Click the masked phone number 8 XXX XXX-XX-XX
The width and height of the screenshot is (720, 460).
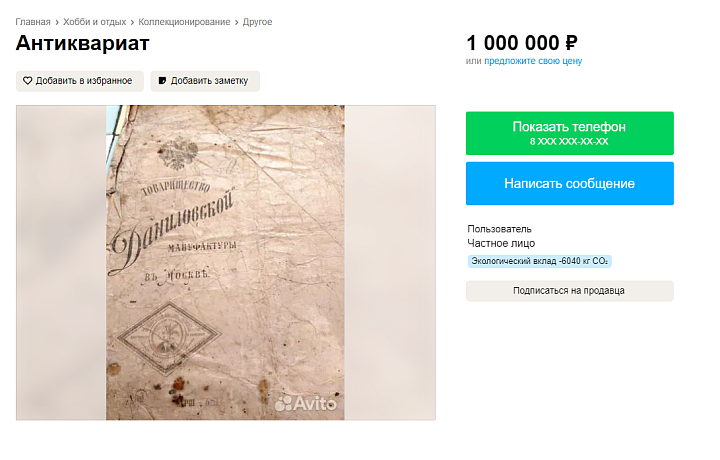pyautogui.click(x=569, y=142)
